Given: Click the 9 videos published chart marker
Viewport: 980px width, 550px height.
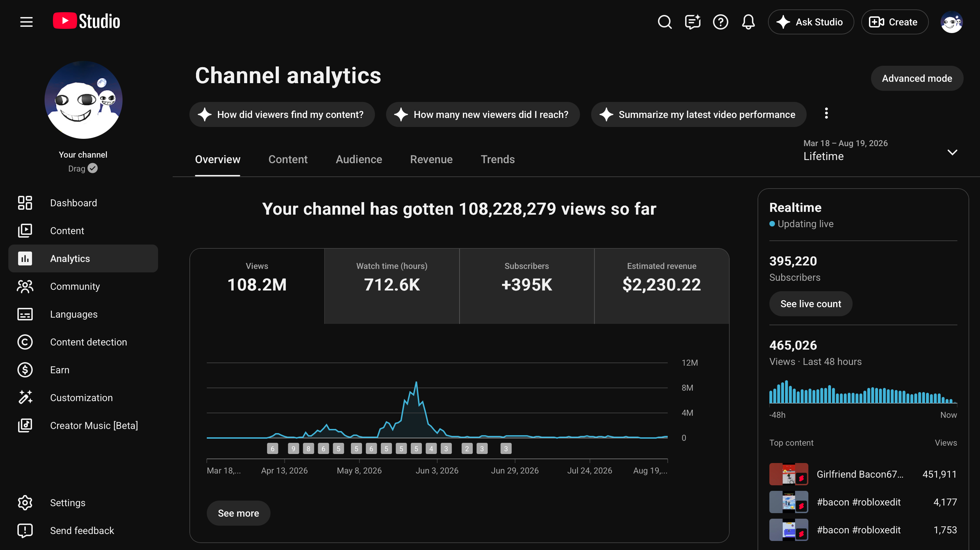Looking at the screenshot, I should pos(293,448).
